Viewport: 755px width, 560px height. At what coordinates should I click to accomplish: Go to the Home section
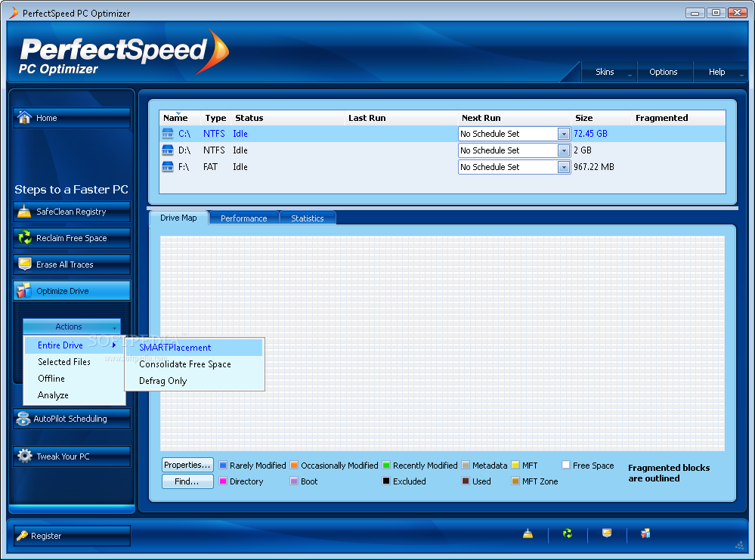72,117
